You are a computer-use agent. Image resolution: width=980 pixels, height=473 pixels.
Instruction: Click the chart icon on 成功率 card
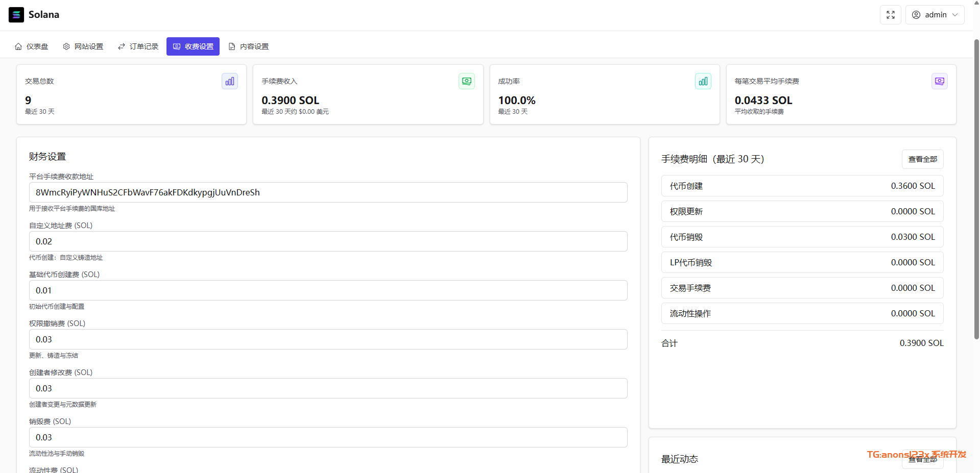(703, 81)
